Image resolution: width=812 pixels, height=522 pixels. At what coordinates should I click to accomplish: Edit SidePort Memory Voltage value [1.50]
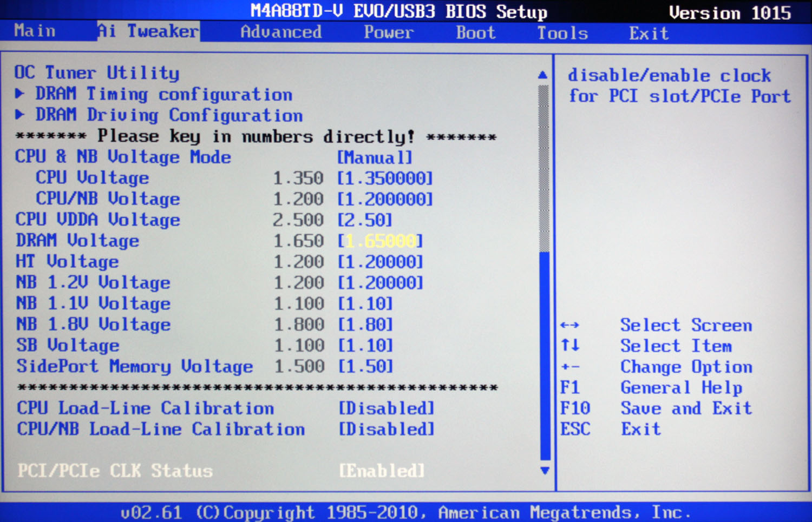click(365, 366)
